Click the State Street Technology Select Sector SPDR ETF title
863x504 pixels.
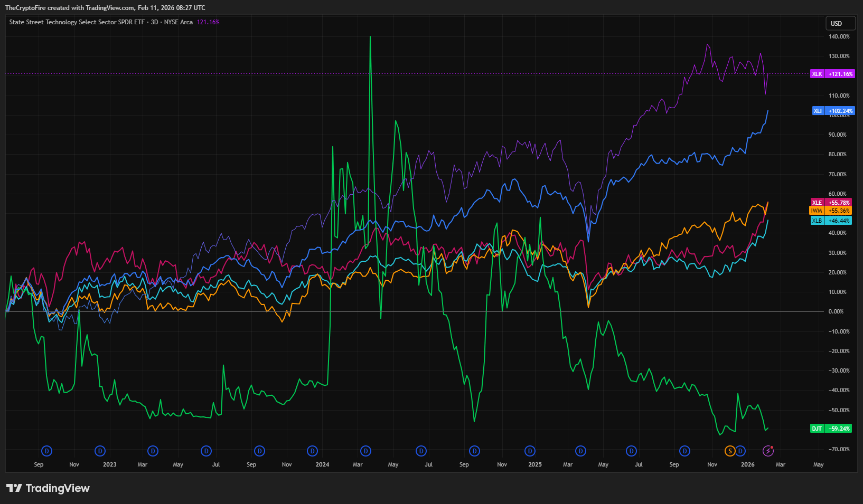point(77,22)
